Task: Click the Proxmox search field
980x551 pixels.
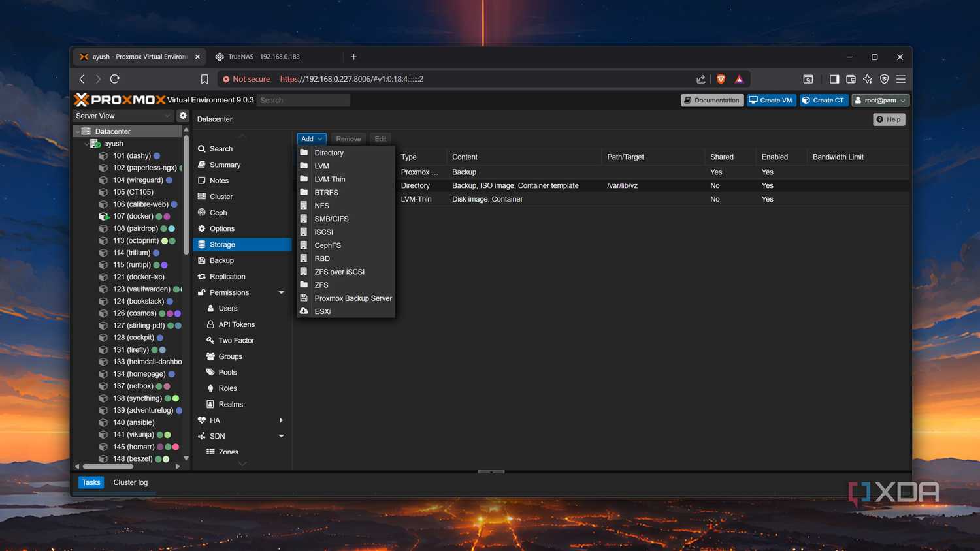Action: (303, 101)
